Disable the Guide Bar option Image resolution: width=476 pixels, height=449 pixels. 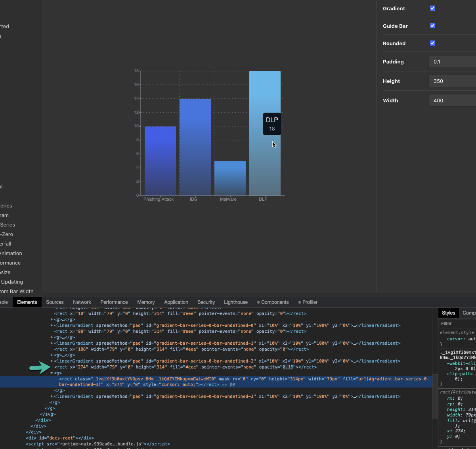click(432, 25)
